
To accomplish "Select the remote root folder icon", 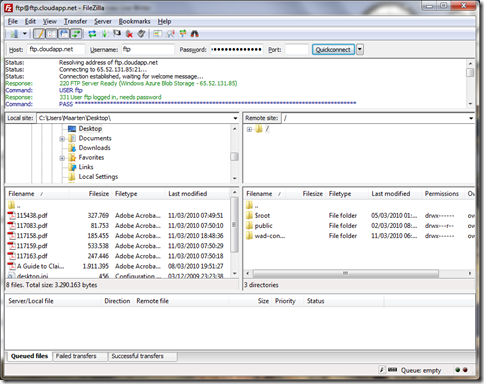I will [259, 129].
